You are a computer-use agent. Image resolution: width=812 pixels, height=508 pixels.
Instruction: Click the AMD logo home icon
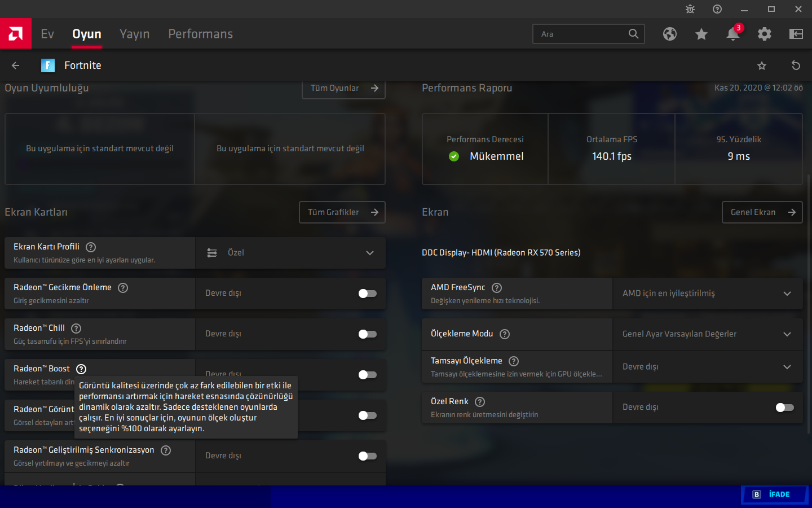16,34
